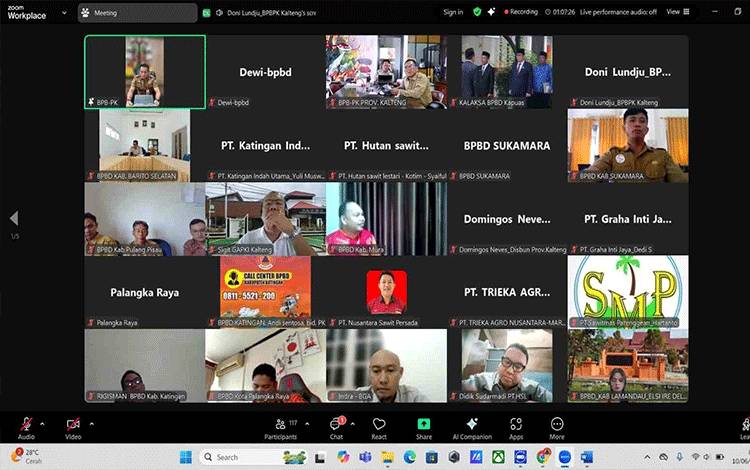This screenshot has height=470, width=750.
Task: Select PT. Nusantara Sawit Persada tile
Action: 386,292
